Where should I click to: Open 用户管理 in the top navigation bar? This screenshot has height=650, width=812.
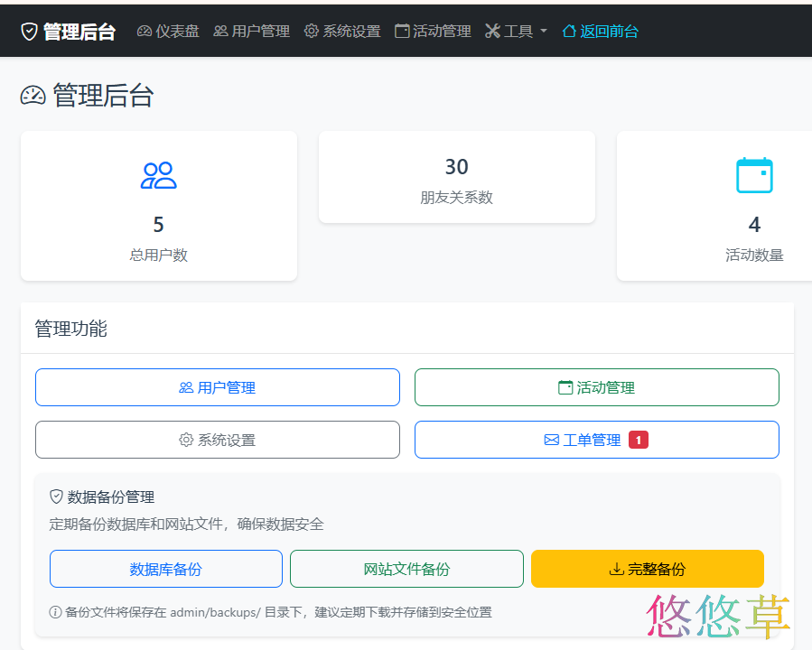(252, 32)
